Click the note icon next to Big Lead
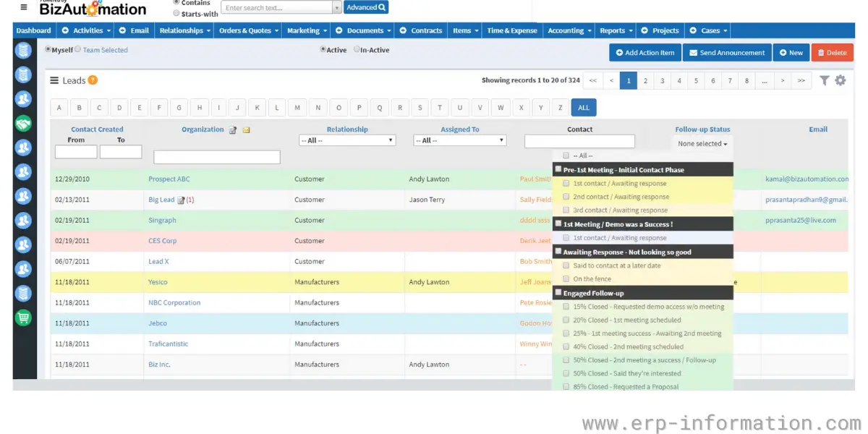 pyautogui.click(x=181, y=200)
